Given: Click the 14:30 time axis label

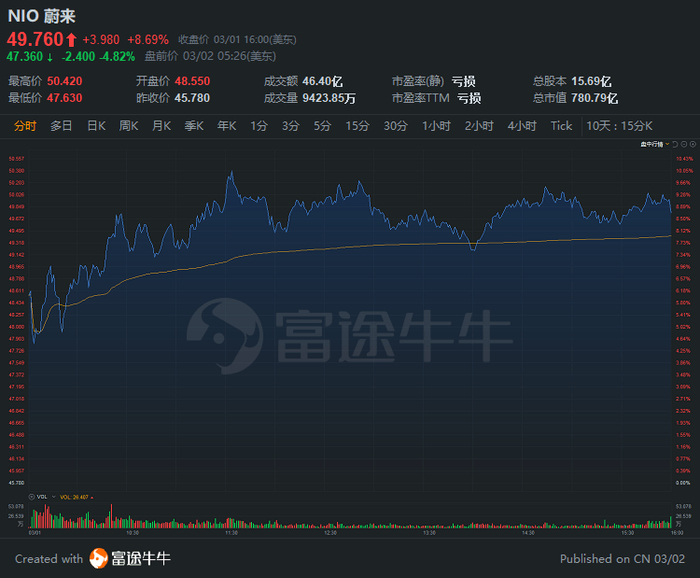Looking at the screenshot, I should [x=528, y=532].
